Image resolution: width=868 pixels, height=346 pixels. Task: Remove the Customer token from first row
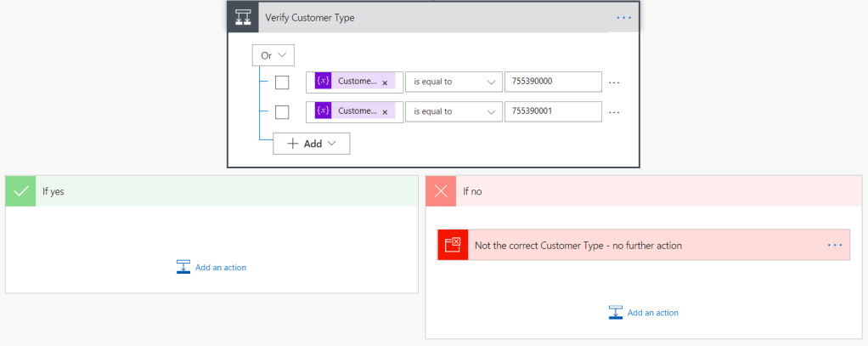point(385,82)
